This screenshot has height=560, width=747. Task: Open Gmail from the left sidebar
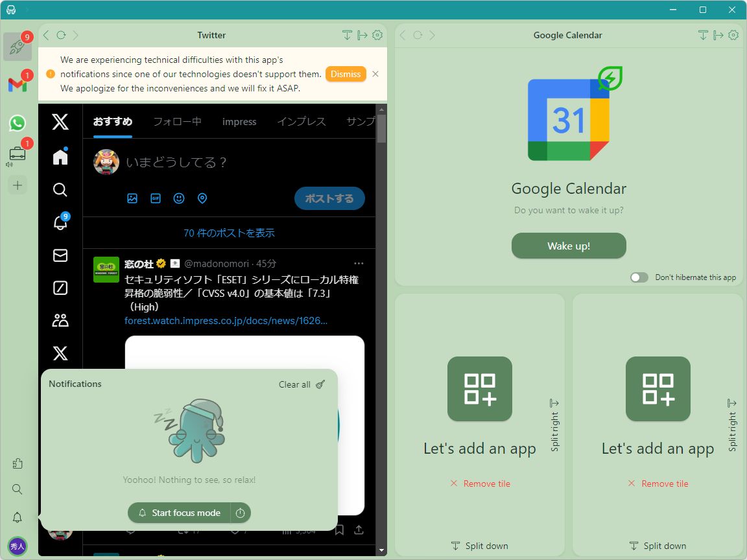17,84
